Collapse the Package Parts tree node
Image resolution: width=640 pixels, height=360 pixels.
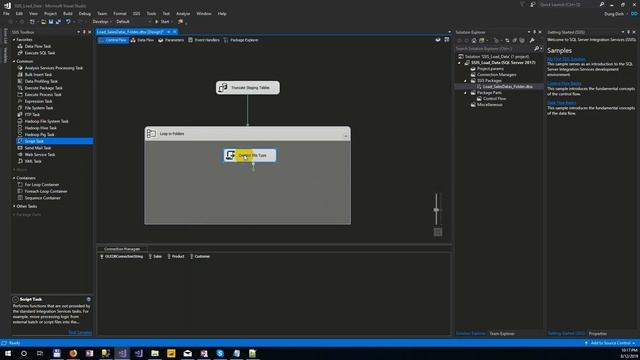[465, 93]
